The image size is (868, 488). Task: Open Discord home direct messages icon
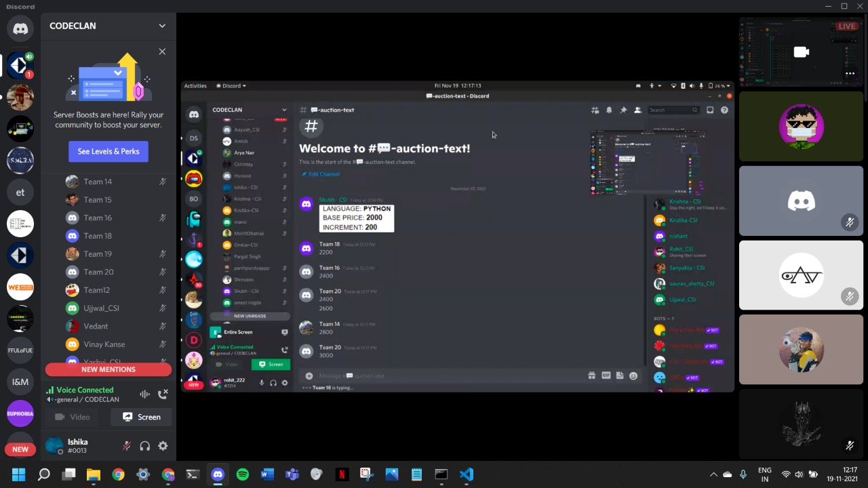coord(20,29)
